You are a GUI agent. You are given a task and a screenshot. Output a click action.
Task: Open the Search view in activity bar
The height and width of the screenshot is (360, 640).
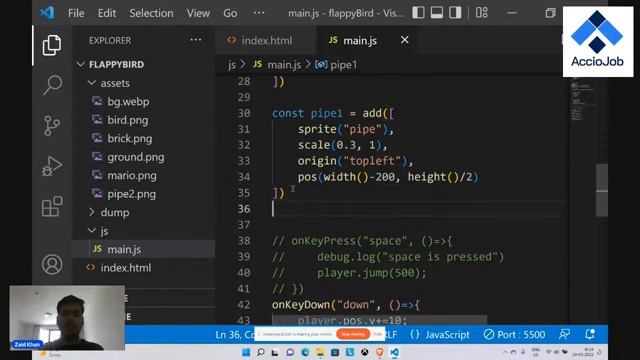52,85
